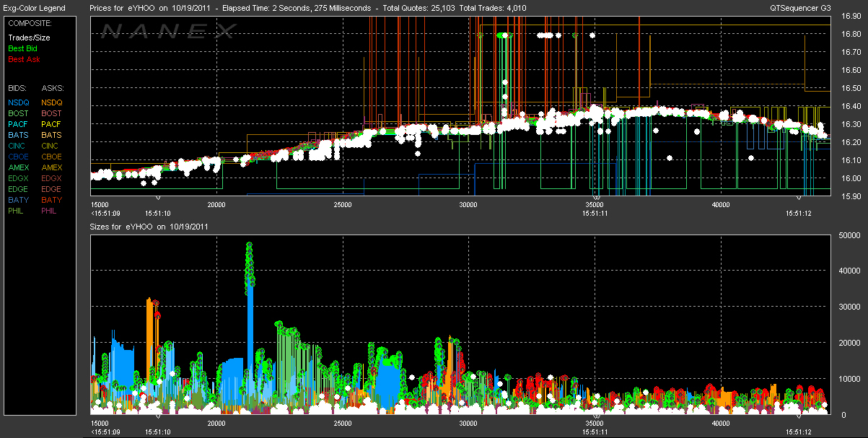Click the 25000 label under the sizes chart
Viewport: 868px width, 438px height.
pos(343,424)
